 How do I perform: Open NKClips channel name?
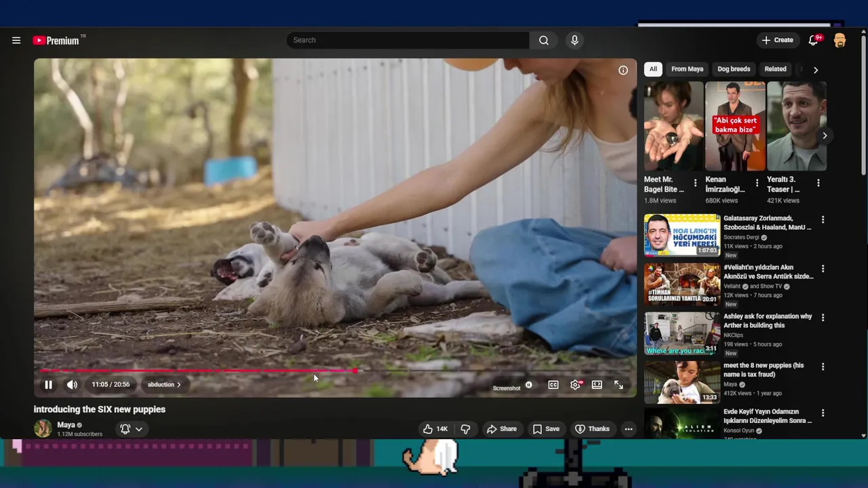pyautogui.click(x=733, y=335)
